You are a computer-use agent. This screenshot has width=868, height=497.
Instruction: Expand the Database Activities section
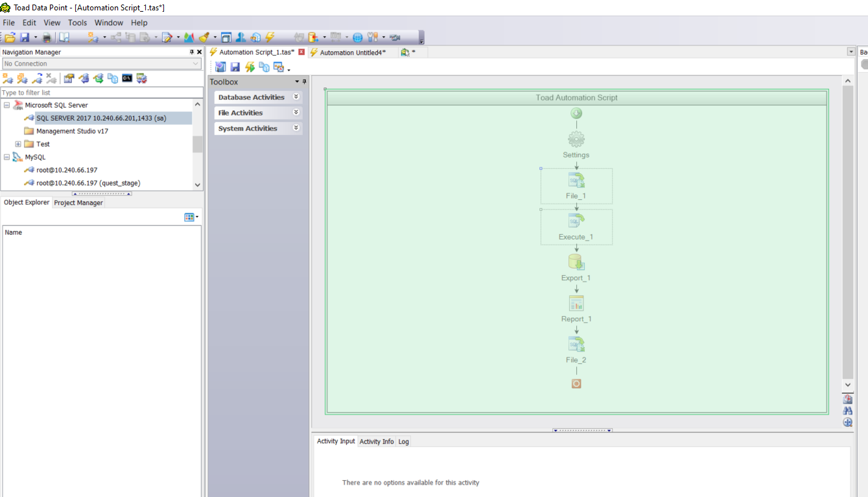[x=296, y=97]
